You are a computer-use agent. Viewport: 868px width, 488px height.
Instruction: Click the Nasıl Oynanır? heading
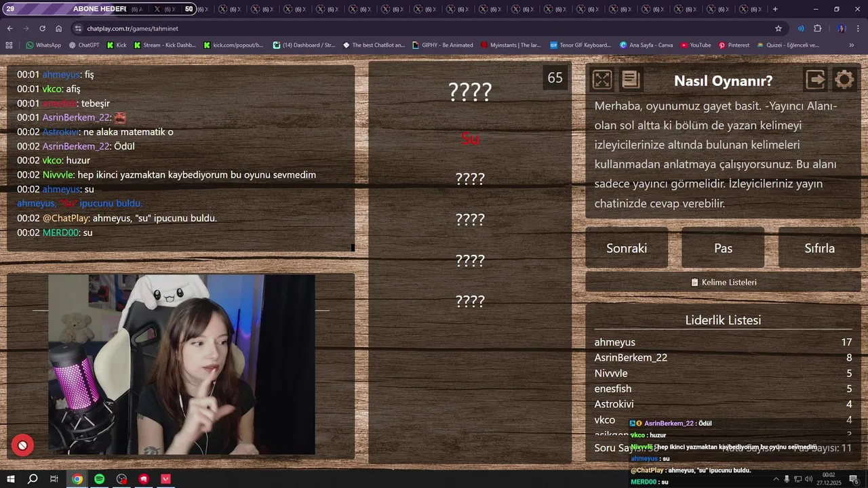[723, 81]
